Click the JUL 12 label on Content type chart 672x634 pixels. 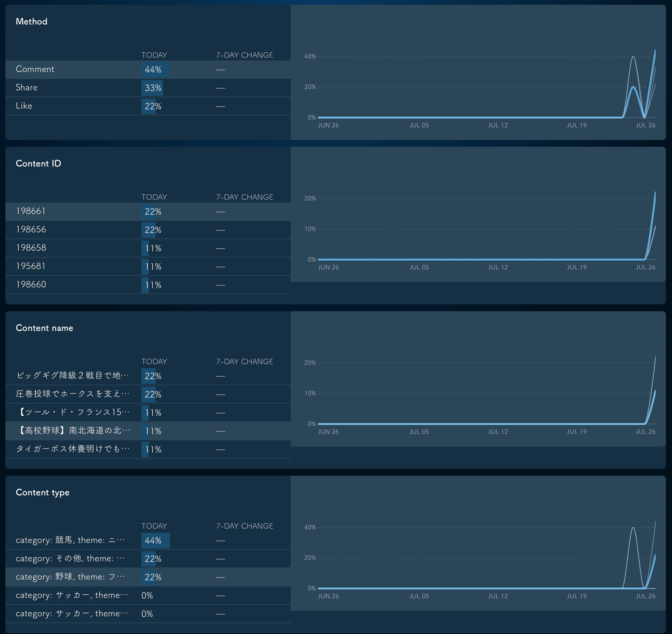pyautogui.click(x=498, y=596)
